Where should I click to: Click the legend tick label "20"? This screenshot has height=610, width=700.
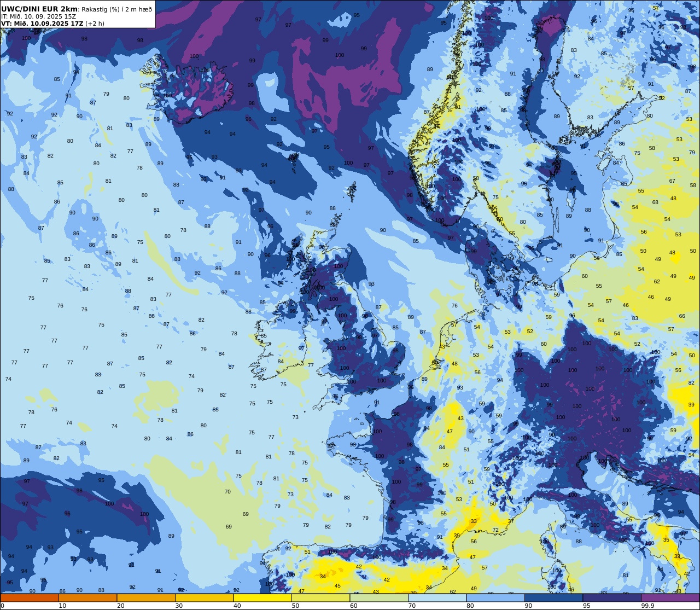point(120,606)
